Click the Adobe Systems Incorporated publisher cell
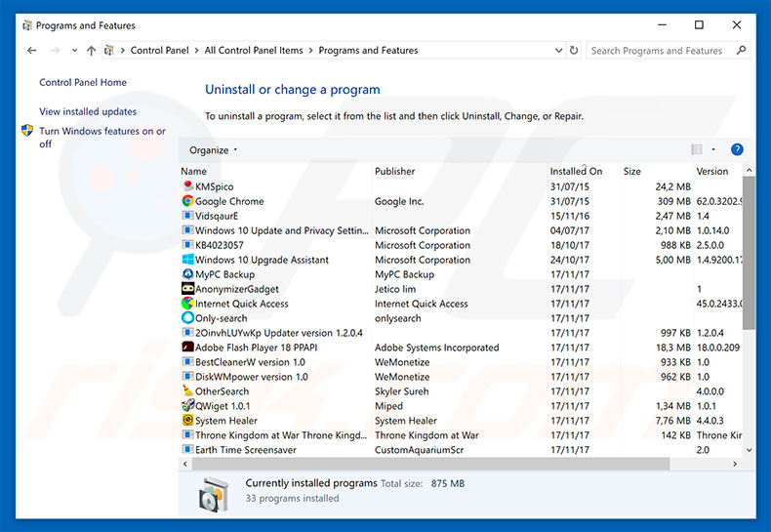Viewport: 771px width, 532px height. click(436, 348)
